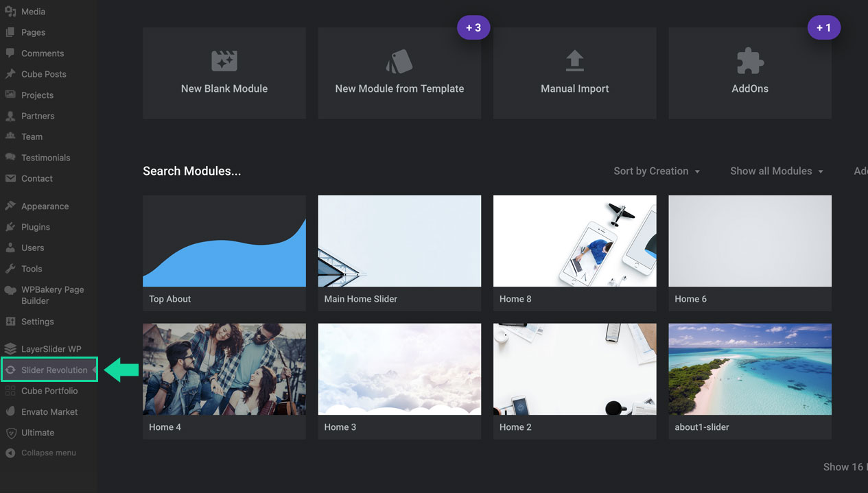The width and height of the screenshot is (868, 493).
Task: Open the about1-slider beach thumbnail
Action: pos(750,369)
